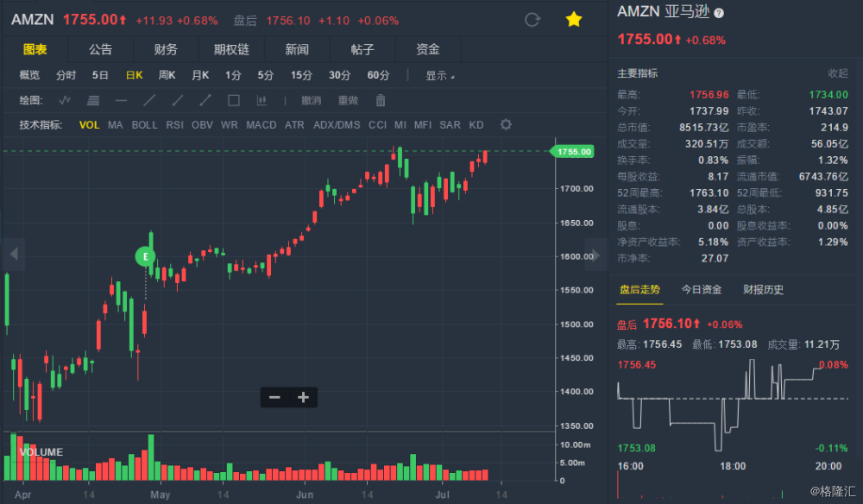Click the 总市值 value 8515.73亿
Screen dimensions: 863x504
click(x=704, y=128)
